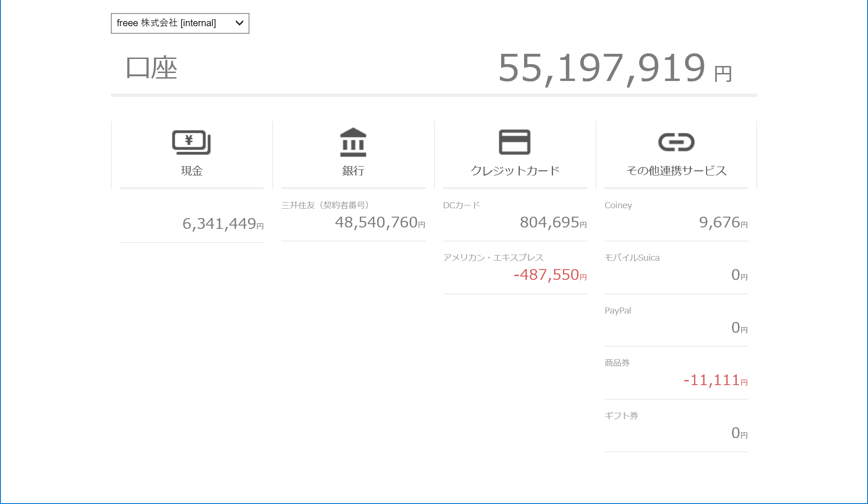The width and height of the screenshot is (868, 504).
Task: Click the クレジットカード card icon
Action: (515, 142)
